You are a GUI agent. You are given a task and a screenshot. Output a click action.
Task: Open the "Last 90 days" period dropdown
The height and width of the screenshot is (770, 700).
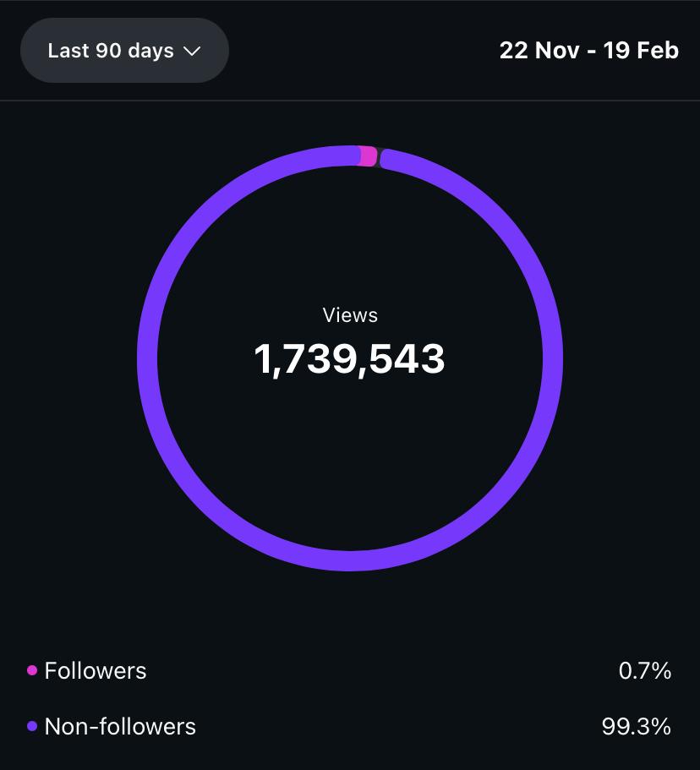pyautogui.click(x=123, y=51)
